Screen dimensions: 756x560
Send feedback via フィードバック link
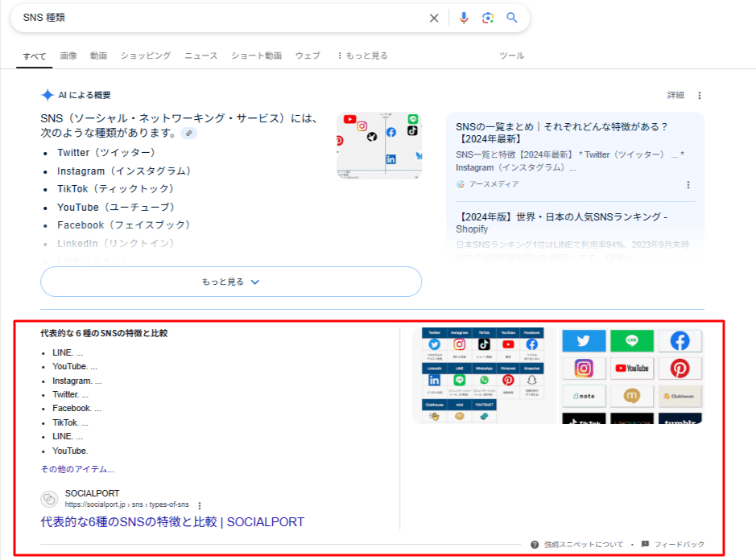coord(679,544)
